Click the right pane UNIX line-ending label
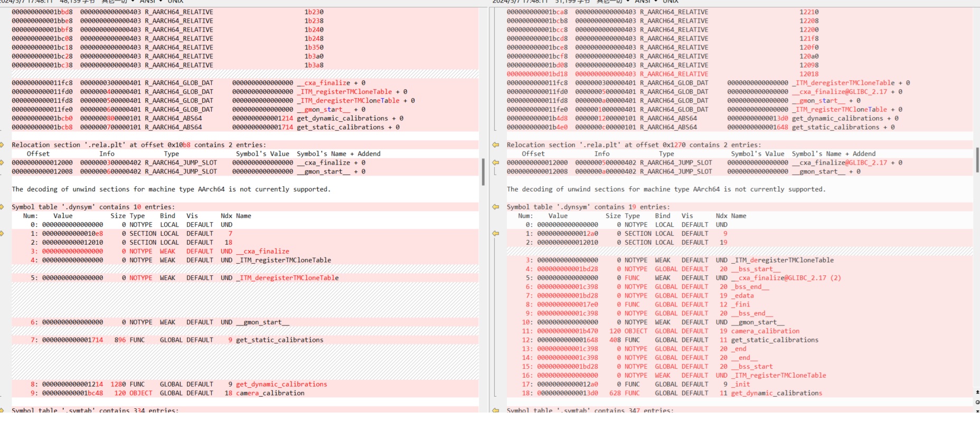This screenshot has height=422, width=980. coord(671,2)
